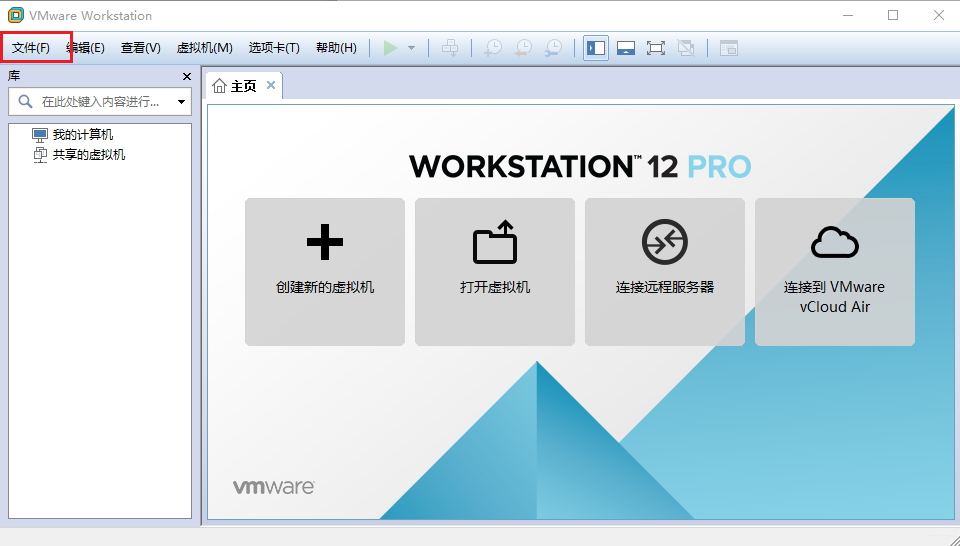Click the magnifier icon in library search
Image resolution: width=960 pixels, height=546 pixels.
pyautogui.click(x=25, y=101)
